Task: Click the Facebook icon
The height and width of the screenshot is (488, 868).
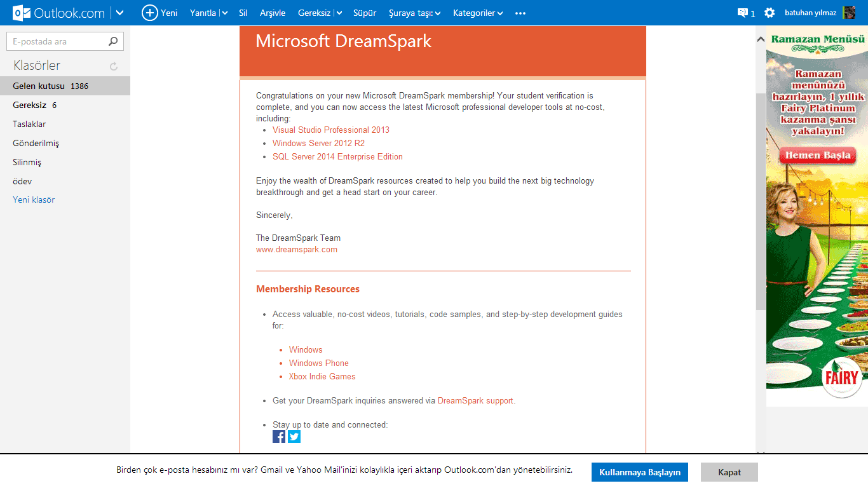Action: coord(279,437)
